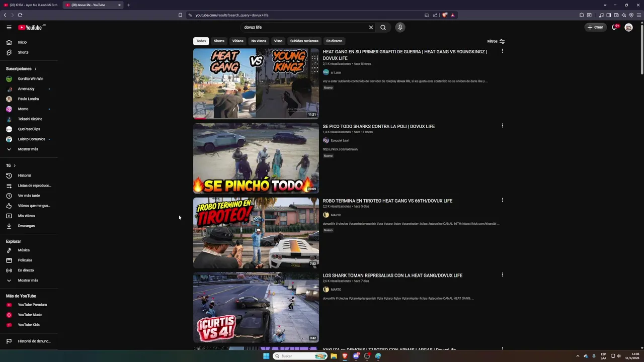Start voice search with the microphone icon
Viewport: 644px width, 362px height.
400,27
